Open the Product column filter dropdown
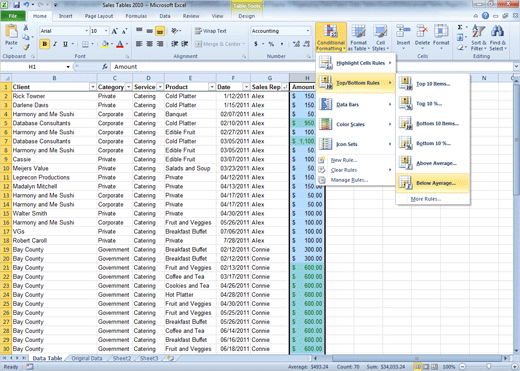 [212, 87]
